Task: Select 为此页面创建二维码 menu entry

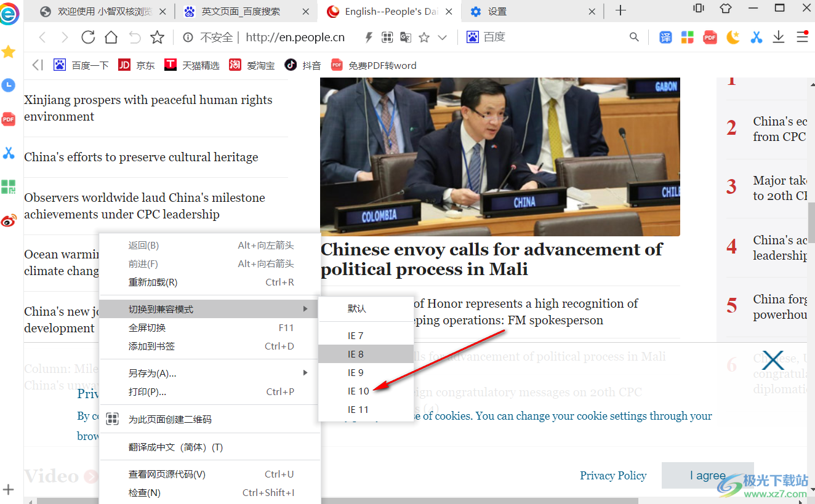Action: tap(210, 419)
